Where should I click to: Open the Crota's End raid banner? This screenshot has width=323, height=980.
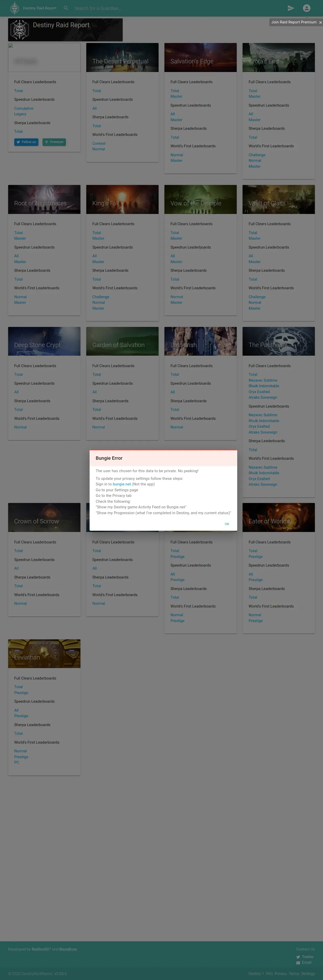pyautogui.click(x=278, y=57)
